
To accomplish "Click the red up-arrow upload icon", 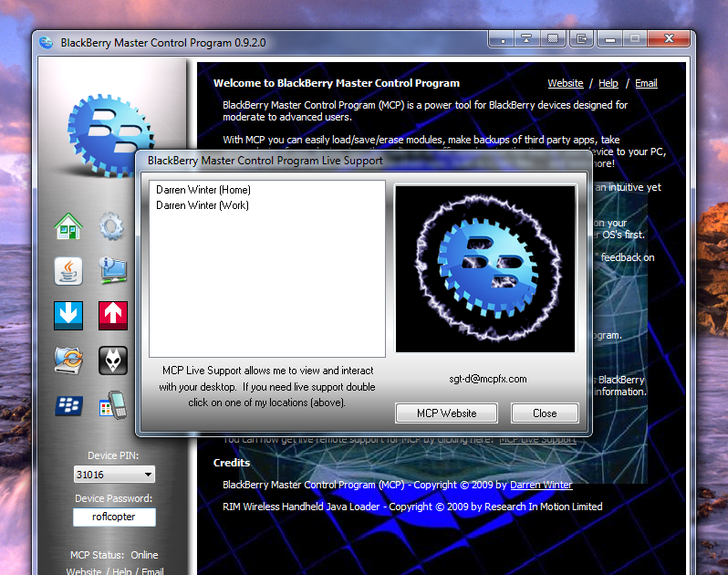I will pos(113,316).
